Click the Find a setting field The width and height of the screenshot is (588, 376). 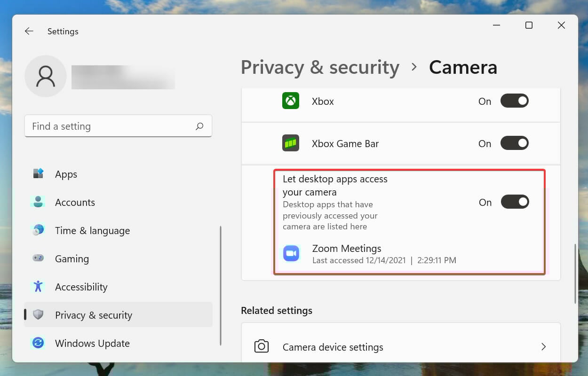pyautogui.click(x=111, y=126)
